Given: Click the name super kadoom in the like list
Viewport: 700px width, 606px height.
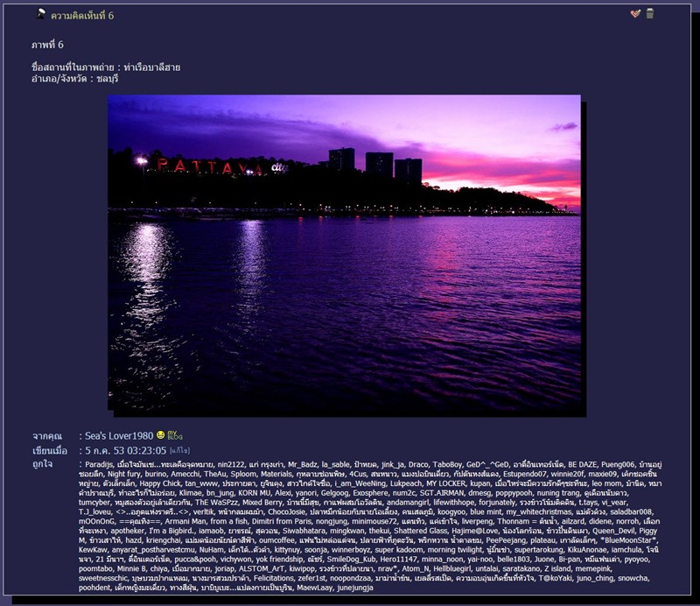Looking at the screenshot, I should (398, 549).
